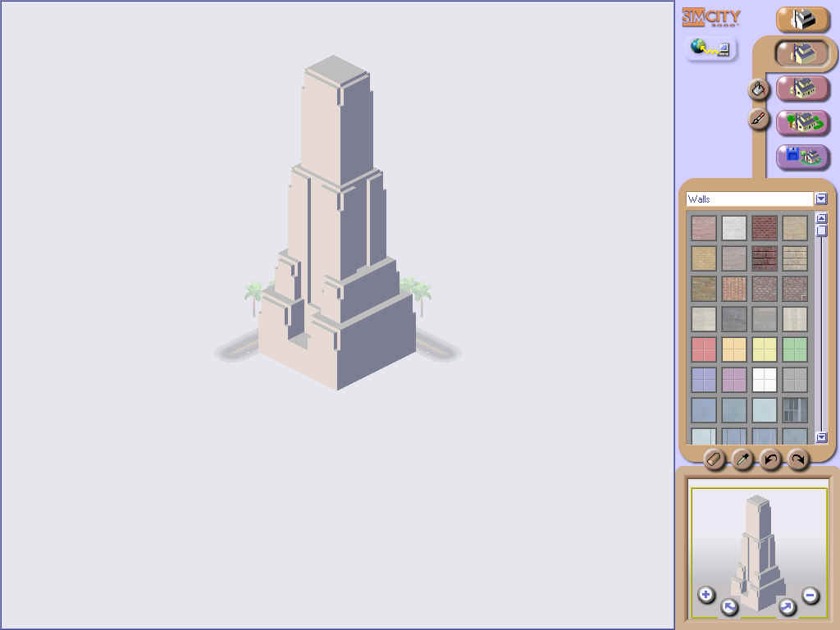This screenshot has width=840, height=630.
Task: Choose the red tile wall texture
Action: tap(703, 349)
